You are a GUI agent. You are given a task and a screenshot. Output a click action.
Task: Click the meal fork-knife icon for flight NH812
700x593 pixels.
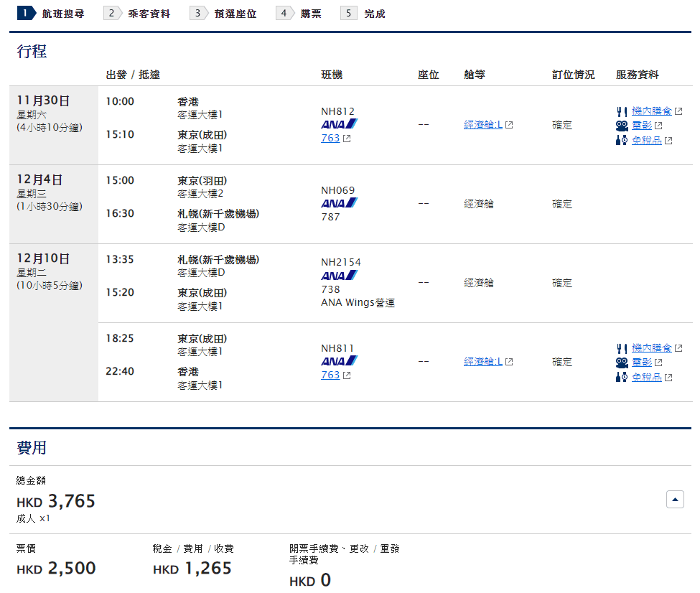tap(622, 111)
